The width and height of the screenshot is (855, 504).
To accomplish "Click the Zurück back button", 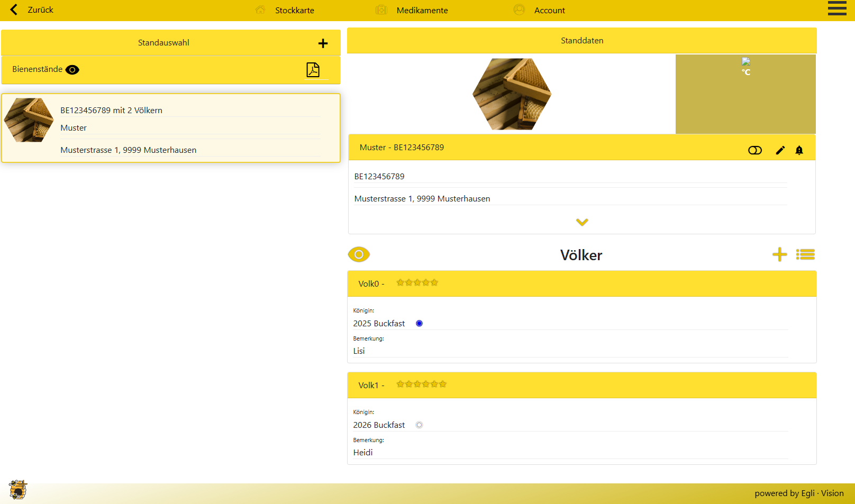I will point(32,10).
